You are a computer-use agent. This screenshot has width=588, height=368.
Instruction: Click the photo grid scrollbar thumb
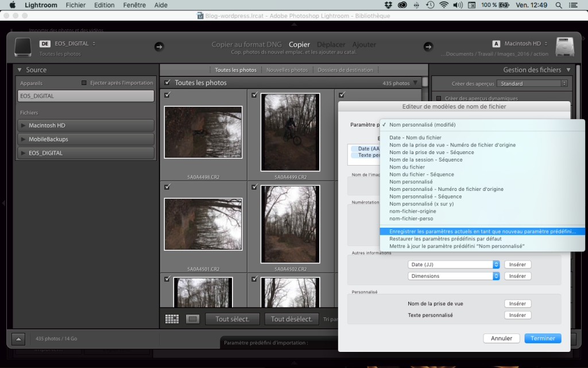[x=425, y=82]
